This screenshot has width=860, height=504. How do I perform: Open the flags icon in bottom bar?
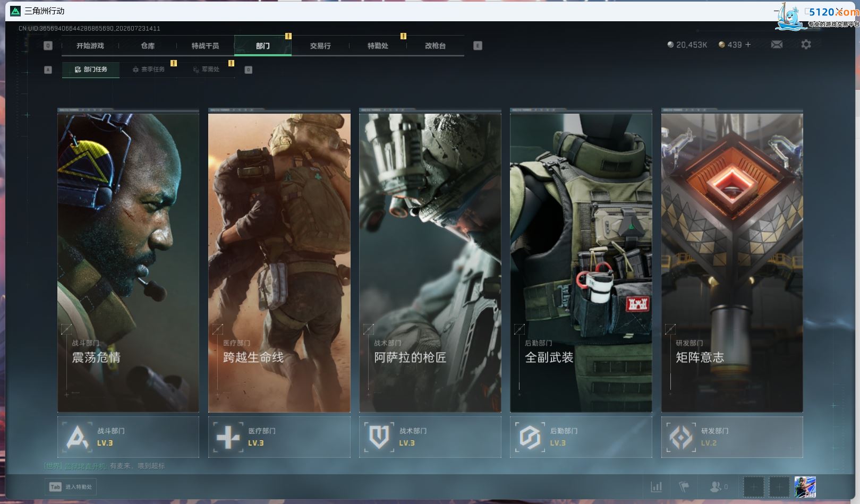click(684, 486)
